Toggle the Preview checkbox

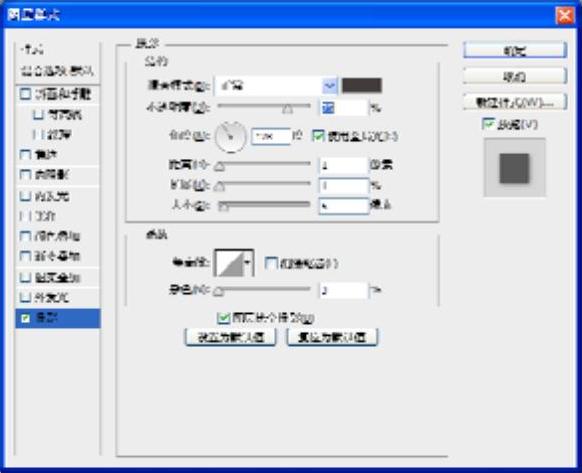(488, 124)
